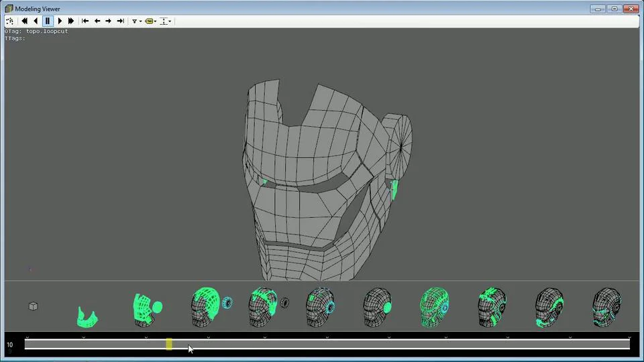Screen dimensions: 644x362
Task: Select the second-to-last head thumbnail
Action: pyautogui.click(x=549, y=307)
